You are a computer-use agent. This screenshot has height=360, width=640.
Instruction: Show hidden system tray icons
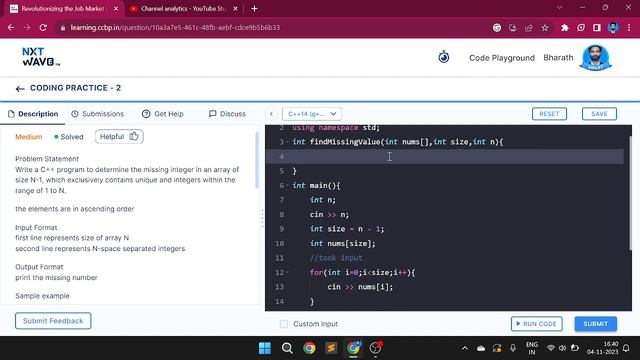(x=464, y=348)
